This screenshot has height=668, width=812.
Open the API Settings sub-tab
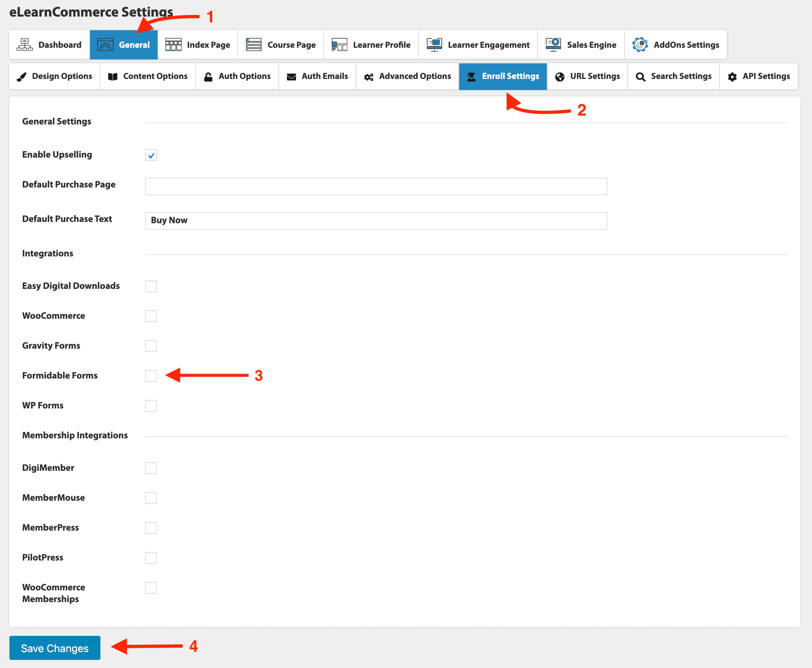pyautogui.click(x=759, y=77)
